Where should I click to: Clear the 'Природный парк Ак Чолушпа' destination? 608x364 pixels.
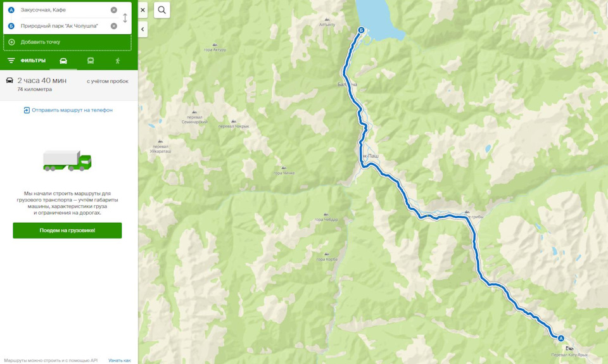[113, 26]
